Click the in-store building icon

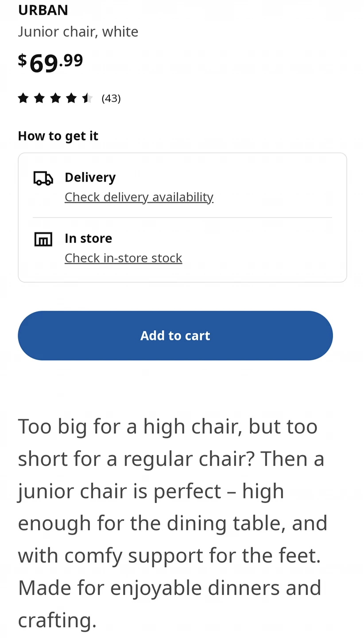click(x=43, y=239)
